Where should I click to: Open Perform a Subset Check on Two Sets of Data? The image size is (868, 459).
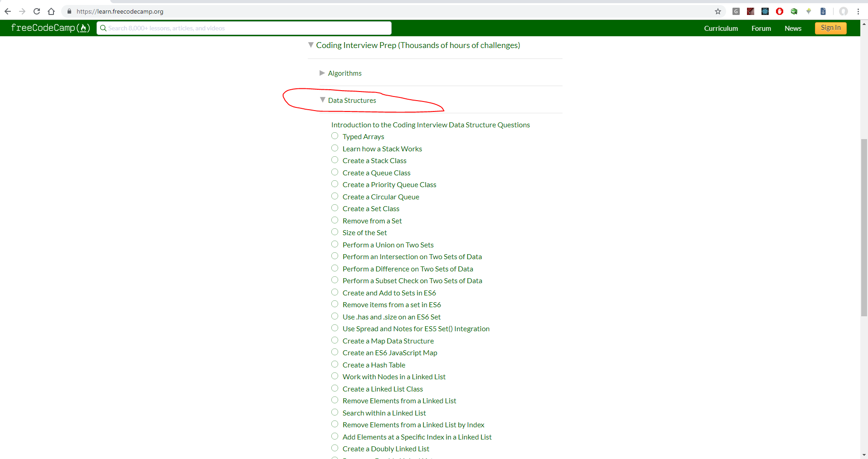click(x=412, y=280)
